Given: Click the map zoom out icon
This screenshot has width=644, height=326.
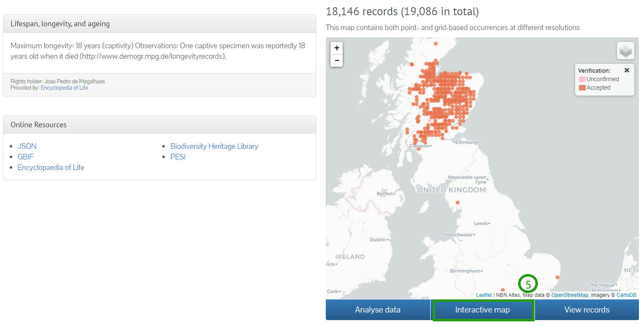Looking at the screenshot, I should pos(336,60).
